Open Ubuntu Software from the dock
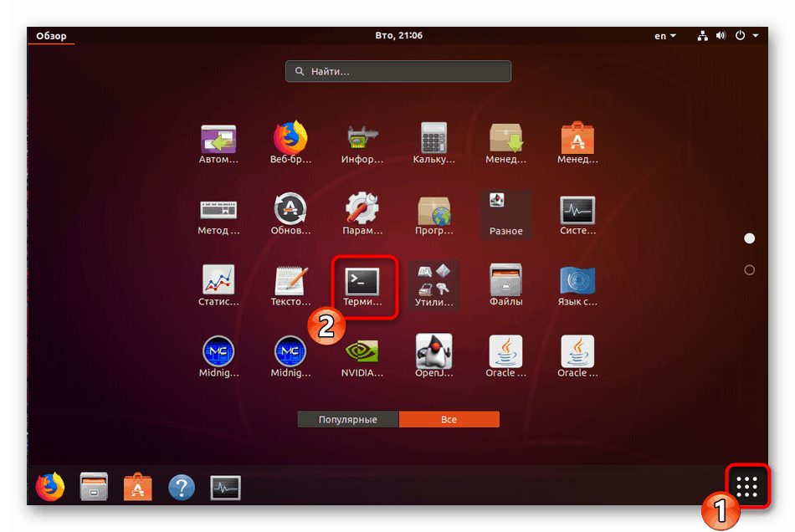 [x=137, y=486]
